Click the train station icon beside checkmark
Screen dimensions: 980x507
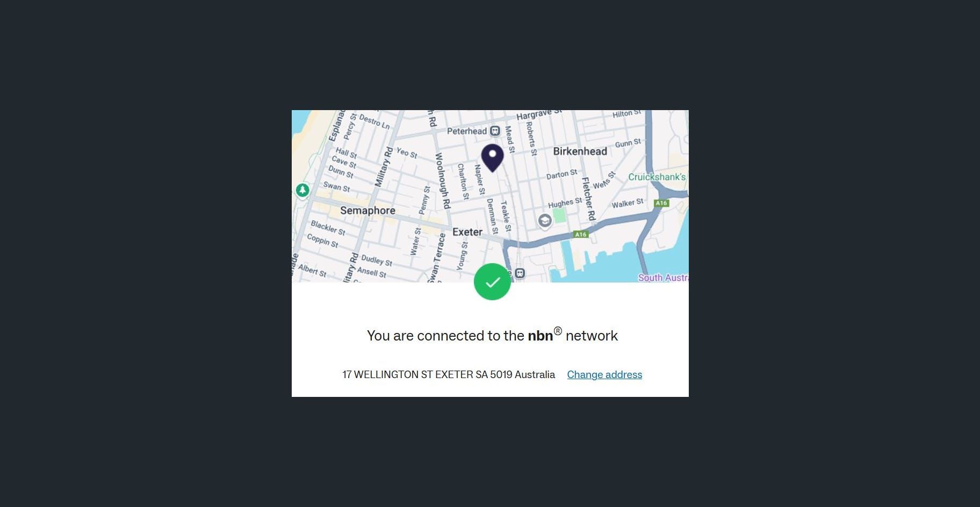click(x=520, y=274)
